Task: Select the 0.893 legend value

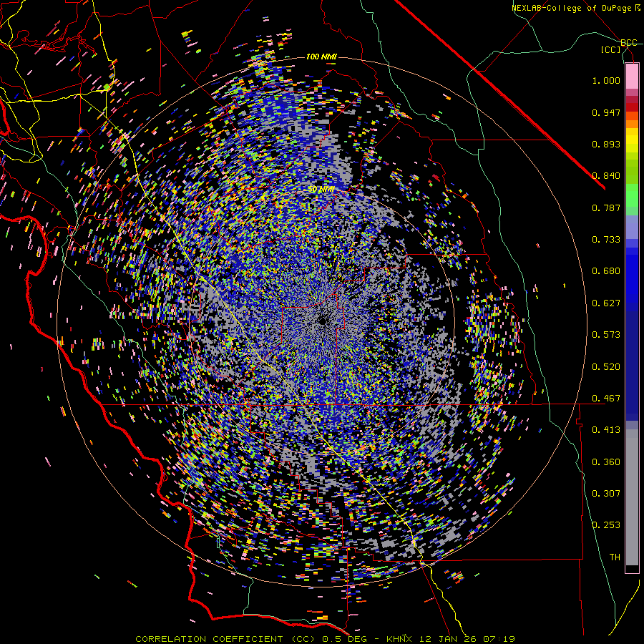Action: tap(606, 144)
